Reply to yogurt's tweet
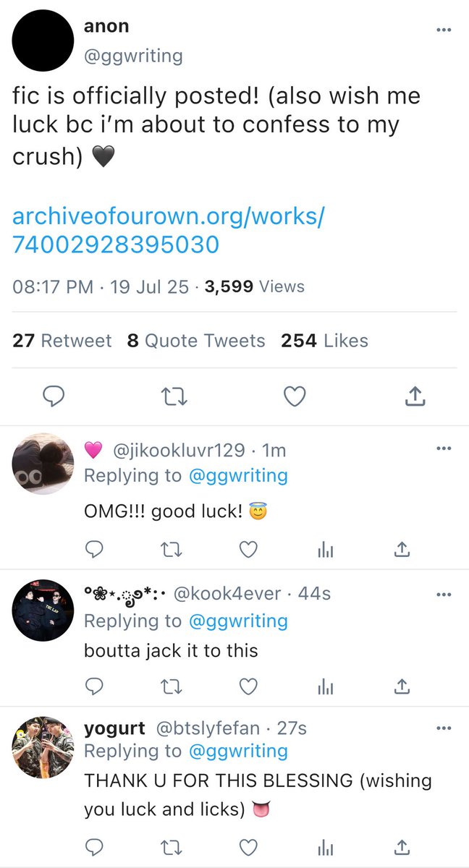Image resolution: width=469 pixels, height=868 pixels. (95, 846)
